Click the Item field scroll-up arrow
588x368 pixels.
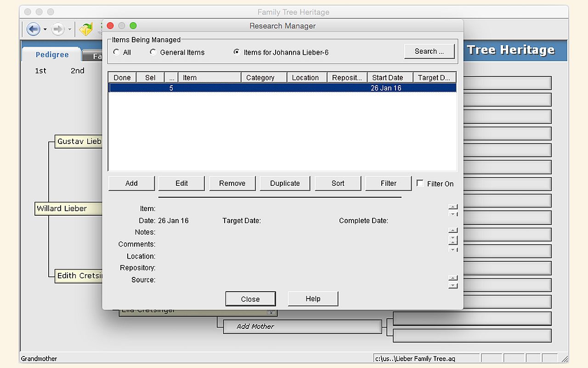453,207
